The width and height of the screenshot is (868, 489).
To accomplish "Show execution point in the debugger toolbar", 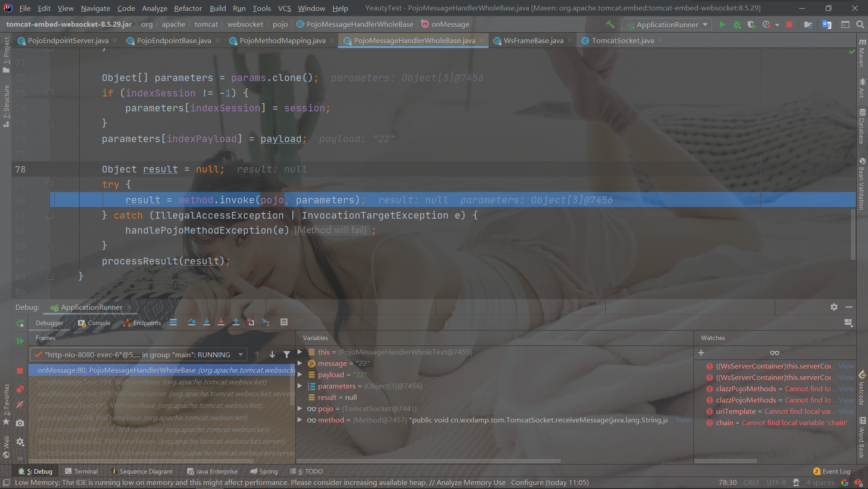I will [x=173, y=322].
